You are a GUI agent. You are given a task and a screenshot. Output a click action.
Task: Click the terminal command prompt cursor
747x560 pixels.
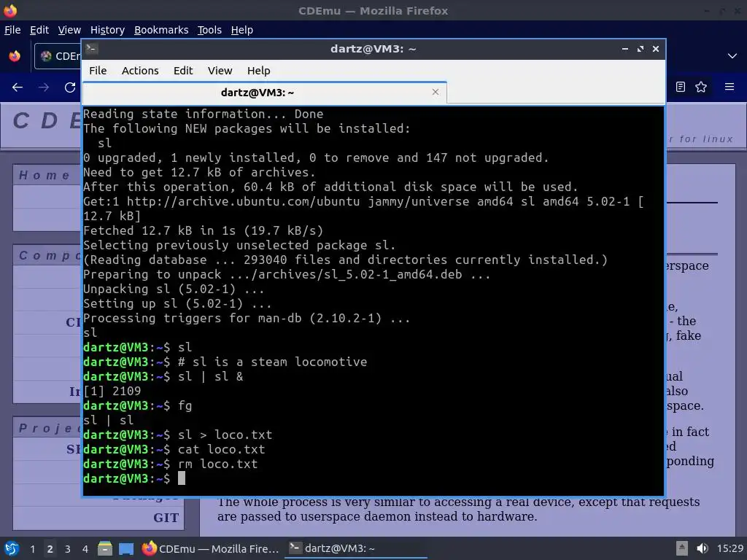(x=182, y=478)
